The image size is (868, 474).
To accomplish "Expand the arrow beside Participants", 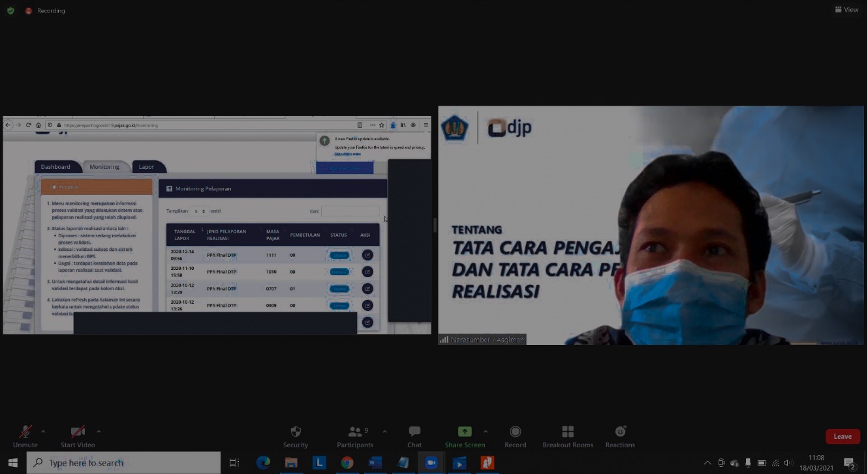I will (x=384, y=432).
